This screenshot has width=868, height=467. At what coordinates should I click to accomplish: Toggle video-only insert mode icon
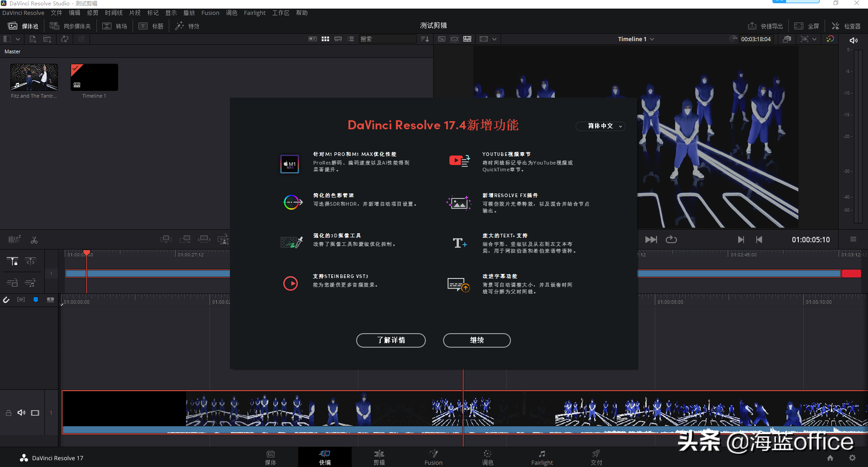point(13,283)
